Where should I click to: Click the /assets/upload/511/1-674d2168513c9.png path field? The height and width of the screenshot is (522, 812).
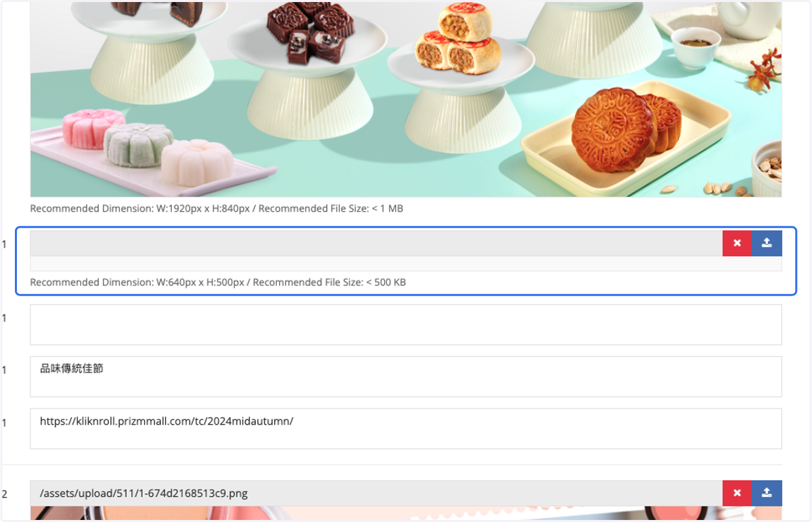click(x=376, y=494)
